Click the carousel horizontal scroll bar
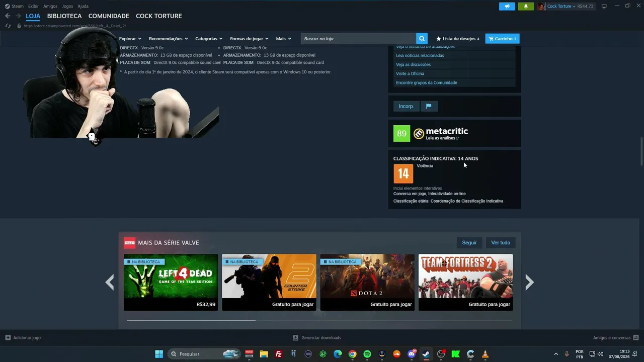 (x=191, y=320)
